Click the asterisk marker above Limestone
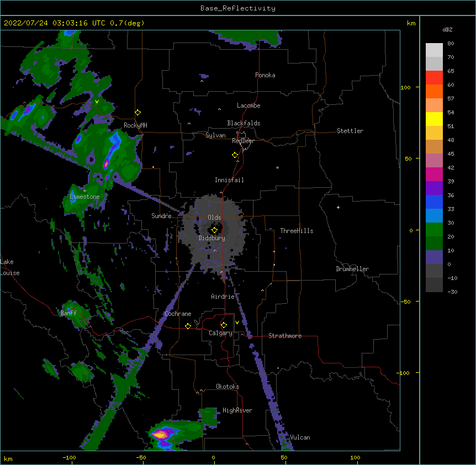 [x=84, y=191]
